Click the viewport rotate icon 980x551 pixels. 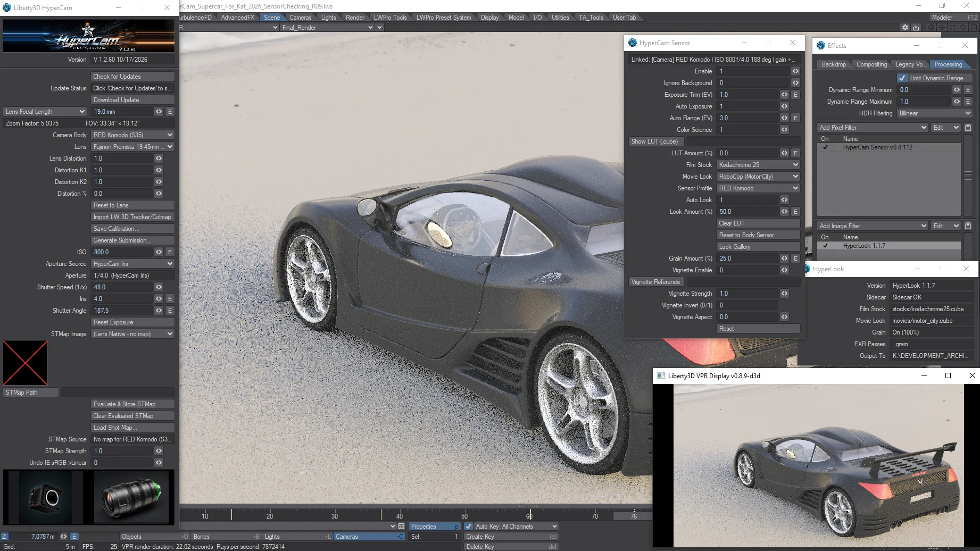pyautogui.click(x=953, y=28)
